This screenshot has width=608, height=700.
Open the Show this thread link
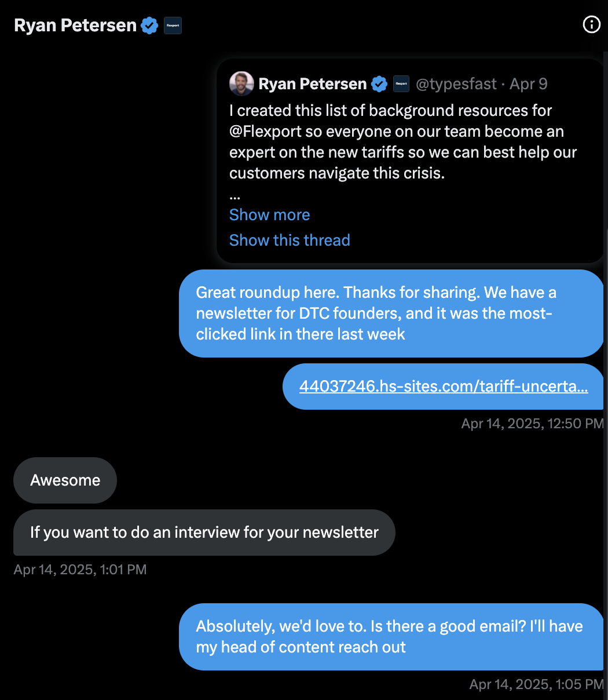click(x=290, y=240)
